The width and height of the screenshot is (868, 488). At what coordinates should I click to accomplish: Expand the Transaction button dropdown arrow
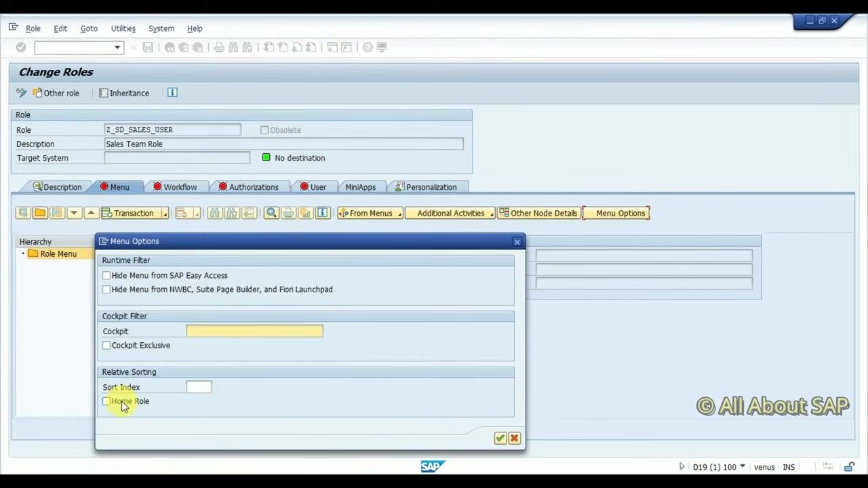tap(165, 213)
